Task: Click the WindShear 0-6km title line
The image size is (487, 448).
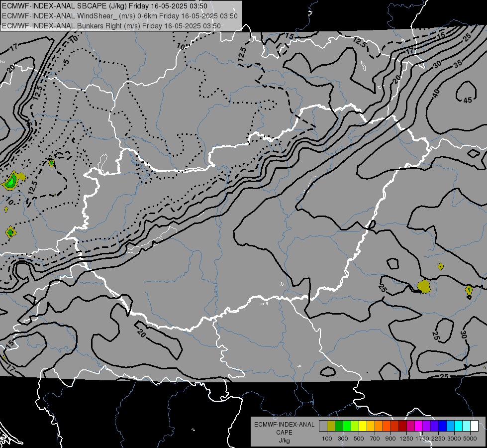Action: (x=120, y=16)
